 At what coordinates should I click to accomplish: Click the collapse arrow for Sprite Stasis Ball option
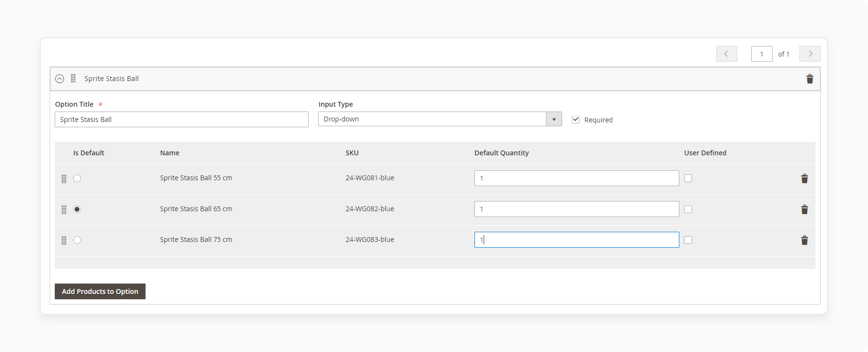point(59,78)
